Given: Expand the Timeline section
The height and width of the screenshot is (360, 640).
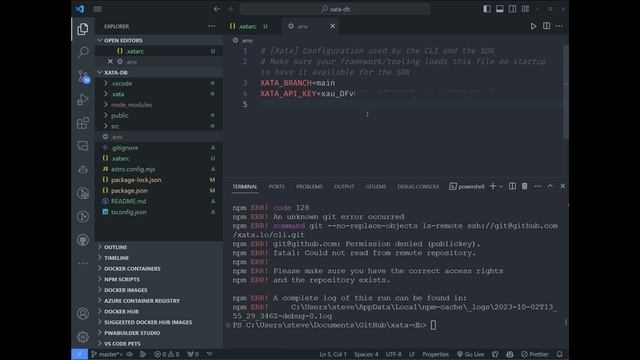Looking at the screenshot, I should 100,258.
